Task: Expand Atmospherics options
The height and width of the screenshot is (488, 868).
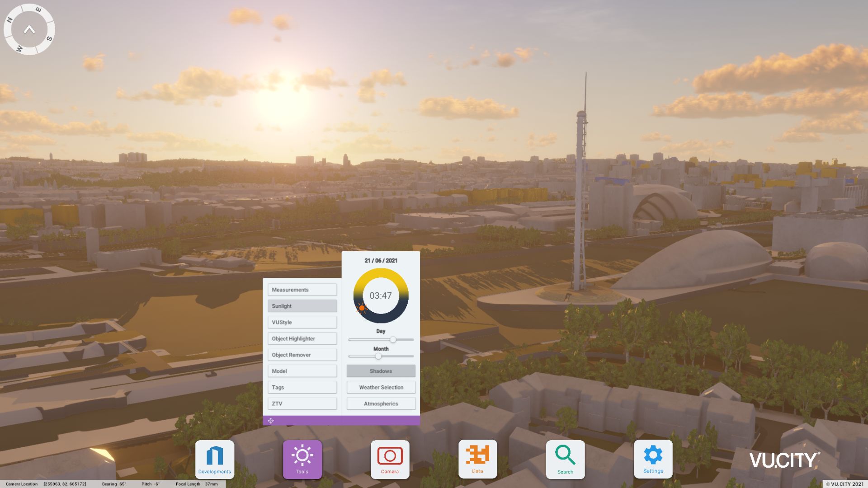Action: pos(381,404)
